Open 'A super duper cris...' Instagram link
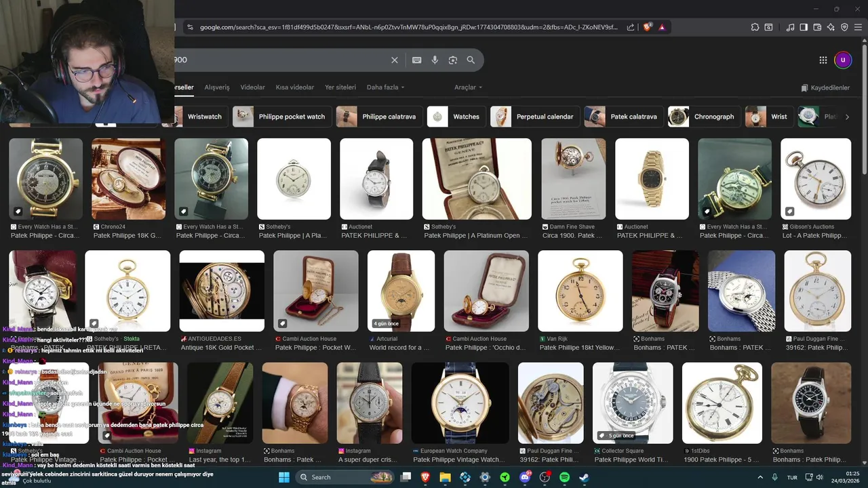Image resolution: width=868 pixels, height=488 pixels. (368, 460)
